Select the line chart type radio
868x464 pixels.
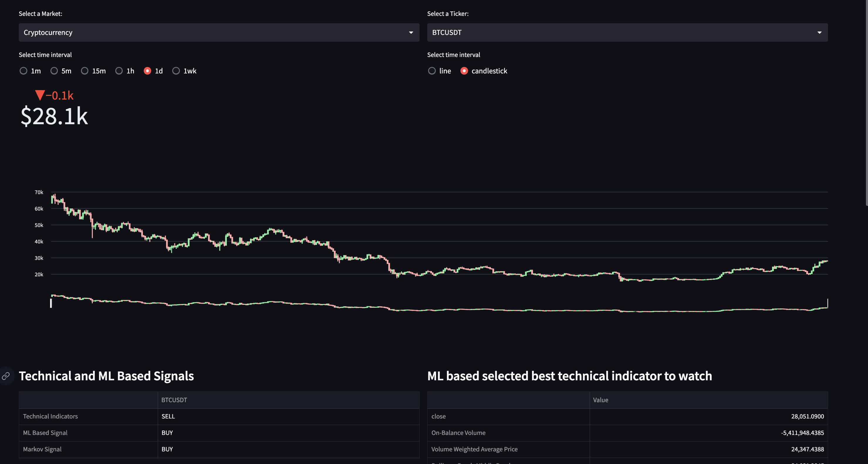[432, 71]
